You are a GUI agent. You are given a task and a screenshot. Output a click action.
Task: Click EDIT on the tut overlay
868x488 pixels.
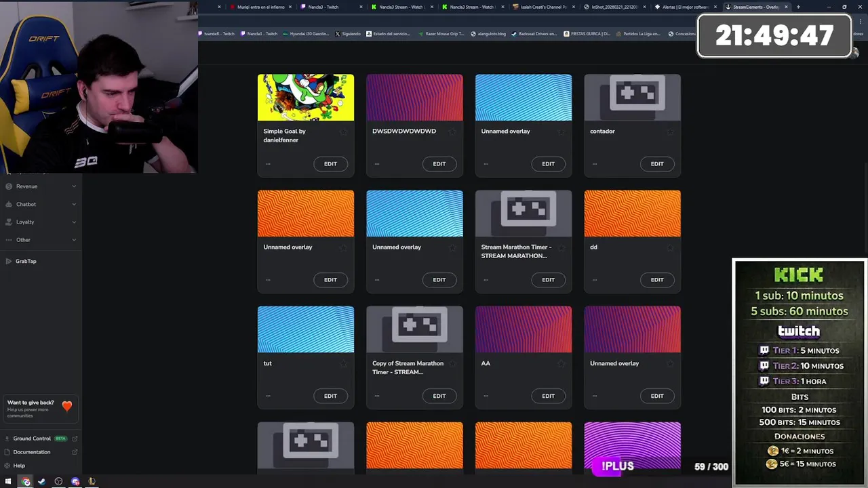pyautogui.click(x=330, y=396)
